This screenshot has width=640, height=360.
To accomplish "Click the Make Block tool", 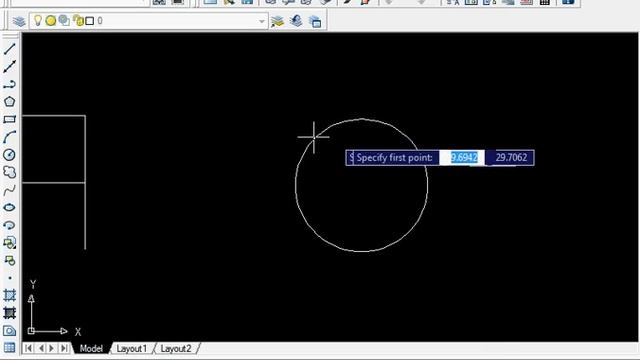I will click(9, 260).
